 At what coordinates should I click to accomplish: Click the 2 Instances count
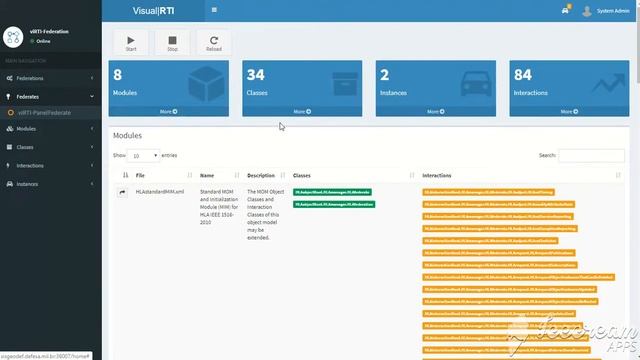click(384, 75)
